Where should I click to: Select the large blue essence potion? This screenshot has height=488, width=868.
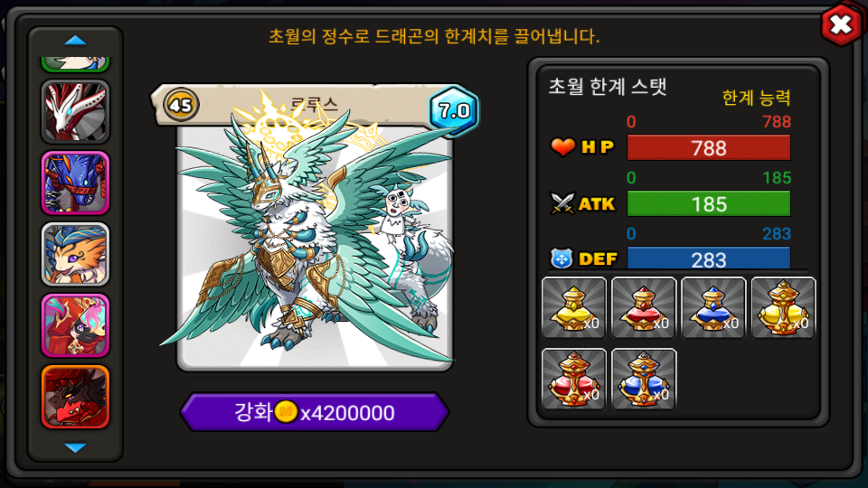pos(644,379)
